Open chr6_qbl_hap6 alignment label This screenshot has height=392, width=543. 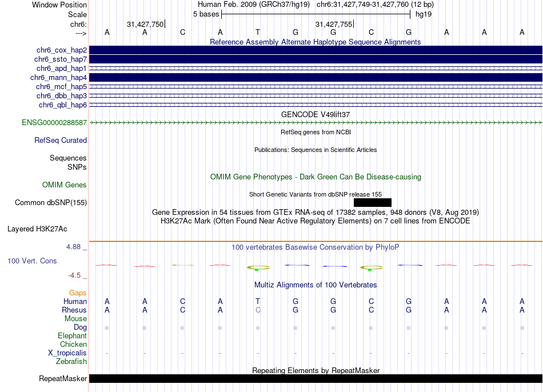tap(63, 105)
